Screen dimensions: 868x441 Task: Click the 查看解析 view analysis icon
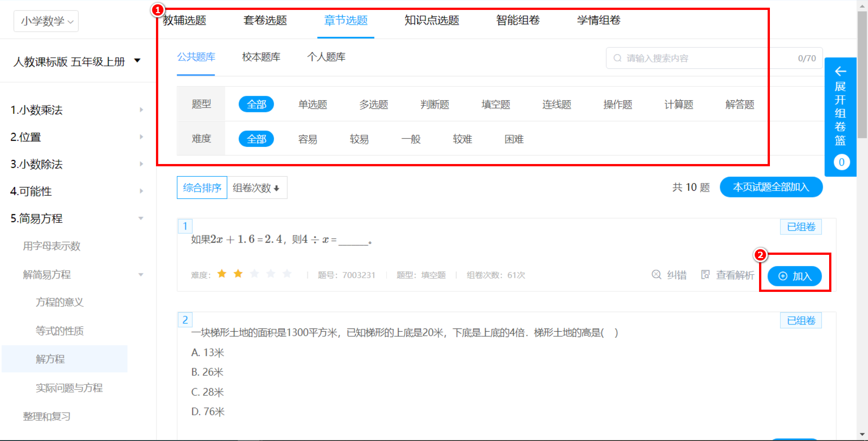(705, 275)
